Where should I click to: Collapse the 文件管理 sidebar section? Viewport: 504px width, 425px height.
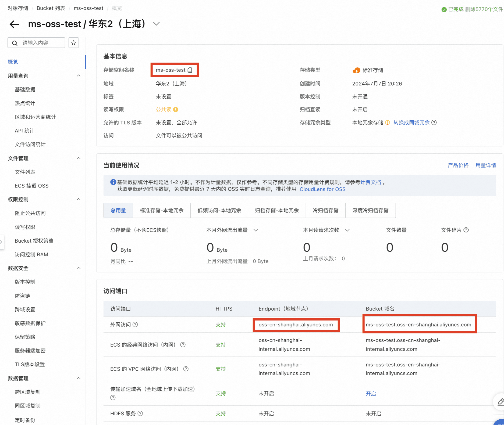pyautogui.click(x=79, y=158)
